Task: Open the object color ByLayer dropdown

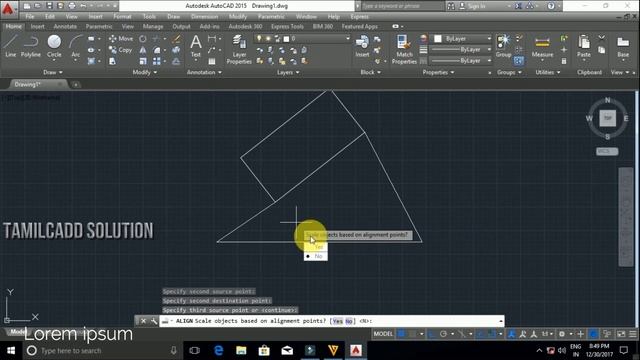Action: coord(489,38)
